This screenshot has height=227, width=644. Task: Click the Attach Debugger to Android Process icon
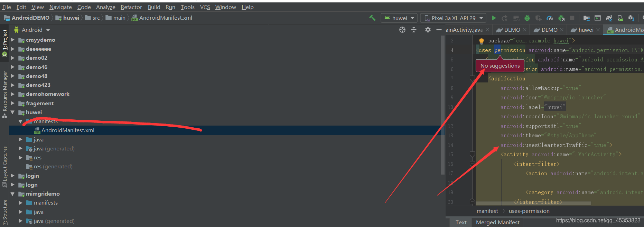(561, 18)
